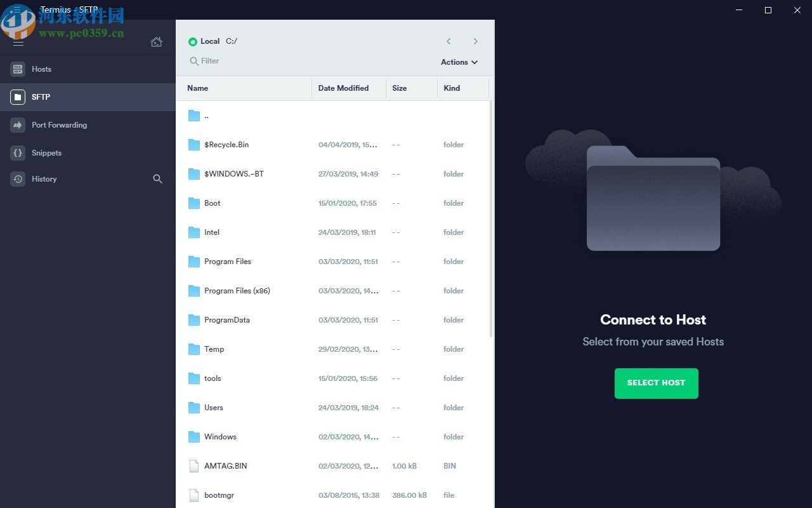Click the file list vertical scrollbar
Image resolution: width=812 pixels, height=508 pixels.
[491, 219]
